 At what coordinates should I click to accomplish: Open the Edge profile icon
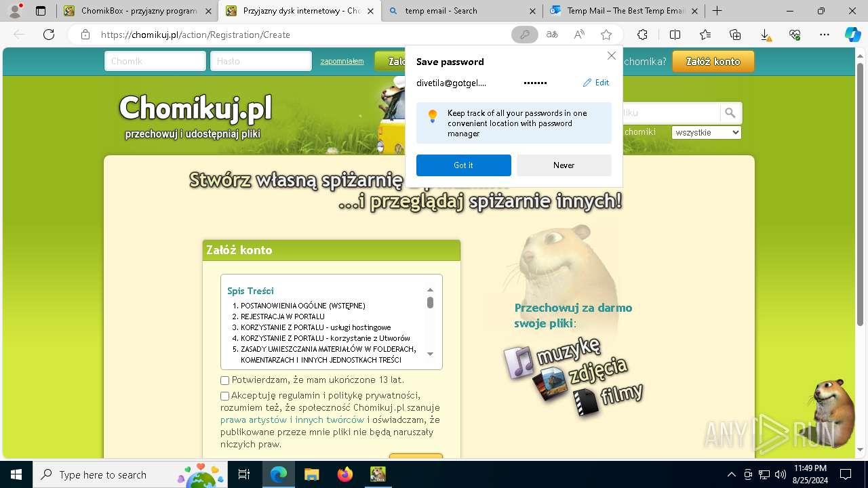[x=15, y=11]
